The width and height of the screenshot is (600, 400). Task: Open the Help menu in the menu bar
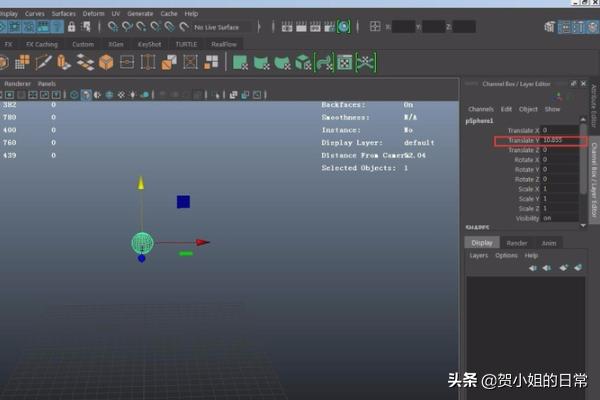point(191,14)
